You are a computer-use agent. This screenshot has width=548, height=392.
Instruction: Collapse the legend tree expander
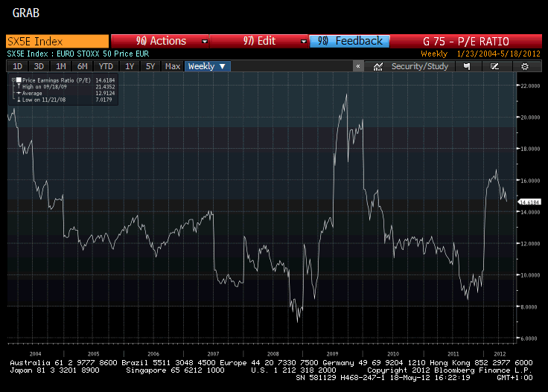pyautogui.click(x=13, y=80)
